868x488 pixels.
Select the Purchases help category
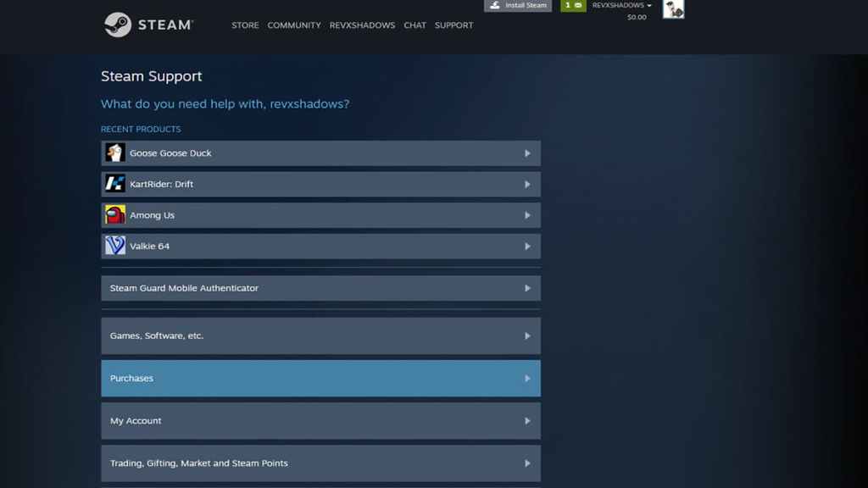point(320,379)
